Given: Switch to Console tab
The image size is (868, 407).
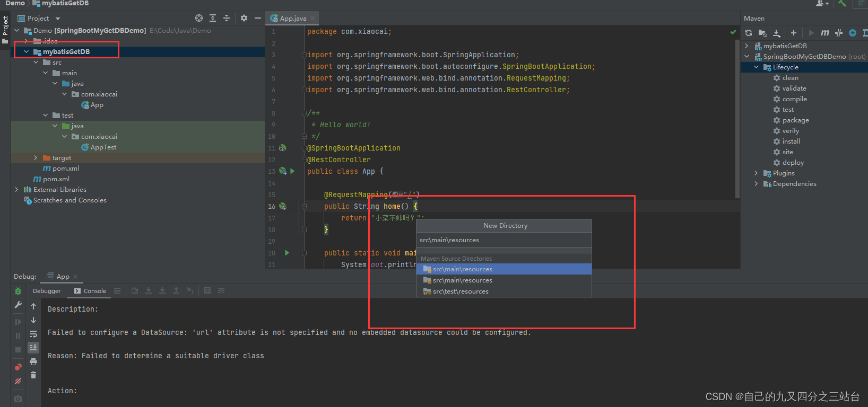Looking at the screenshot, I should tap(90, 291).
